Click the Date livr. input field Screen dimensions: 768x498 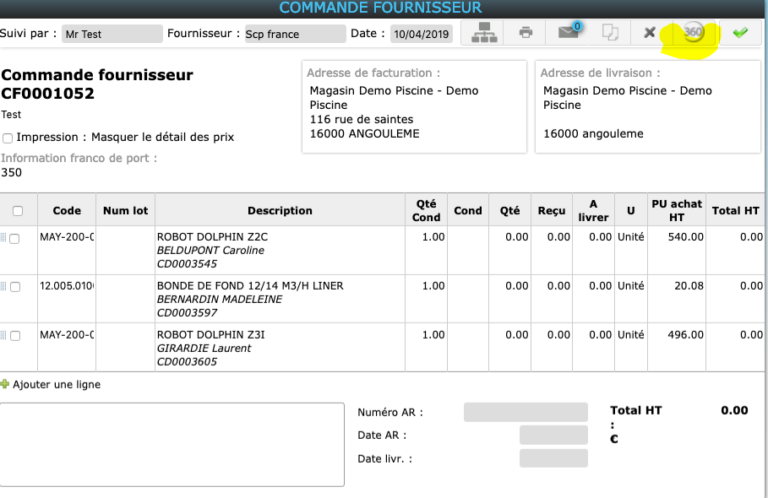coord(553,458)
